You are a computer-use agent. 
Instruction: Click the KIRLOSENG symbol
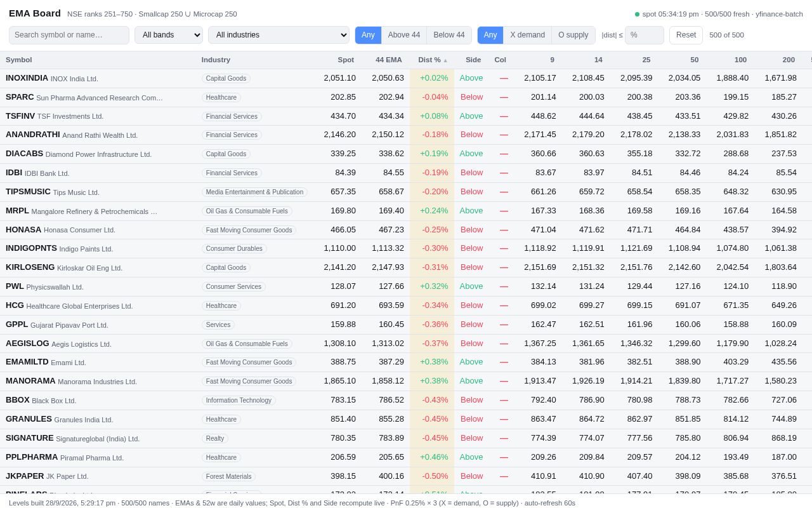tap(30, 267)
